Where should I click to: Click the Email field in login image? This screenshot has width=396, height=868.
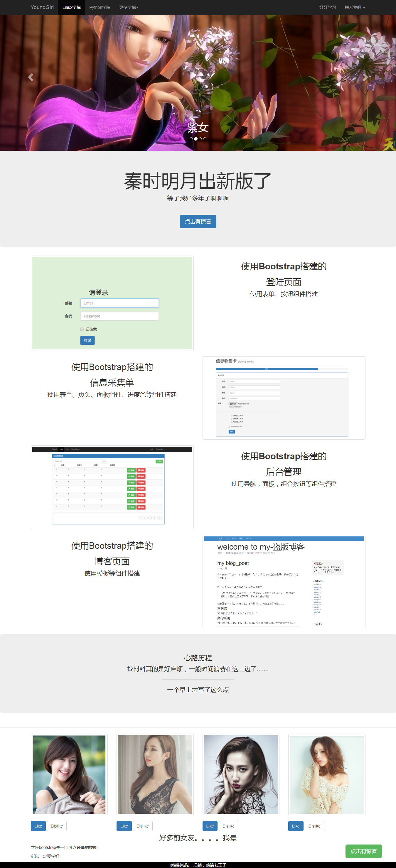pyautogui.click(x=119, y=303)
